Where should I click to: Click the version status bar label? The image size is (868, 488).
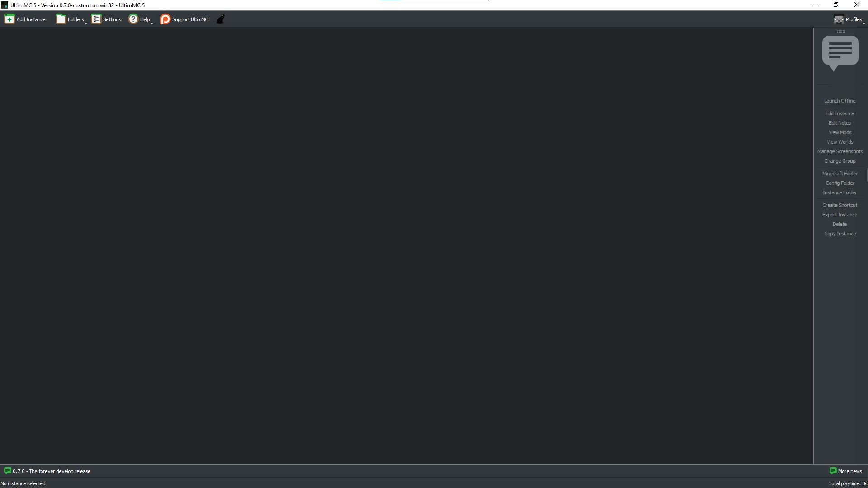click(x=51, y=471)
